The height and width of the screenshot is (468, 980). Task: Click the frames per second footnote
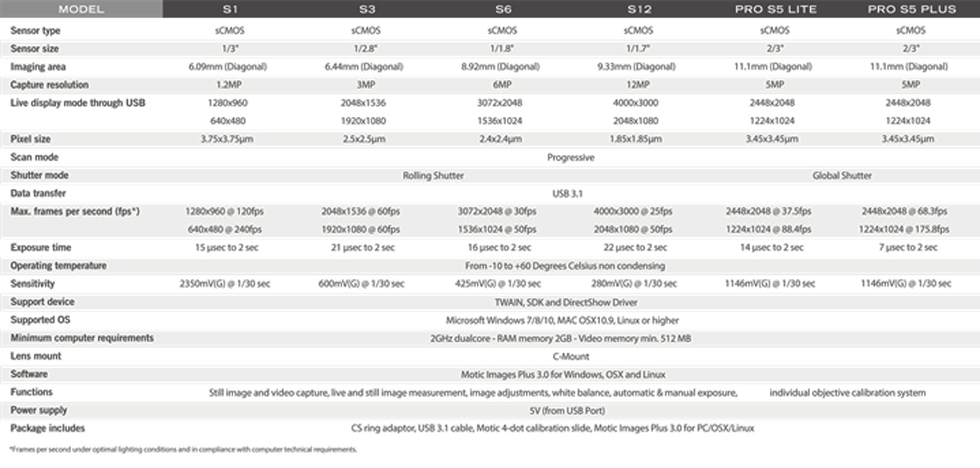(183, 450)
